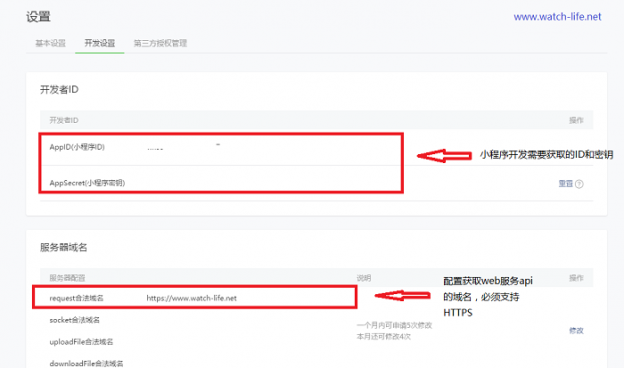The height and width of the screenshot is (368, 624).
Task: Open the www.watch-life.net watermark link
Action: click(557, 17)
